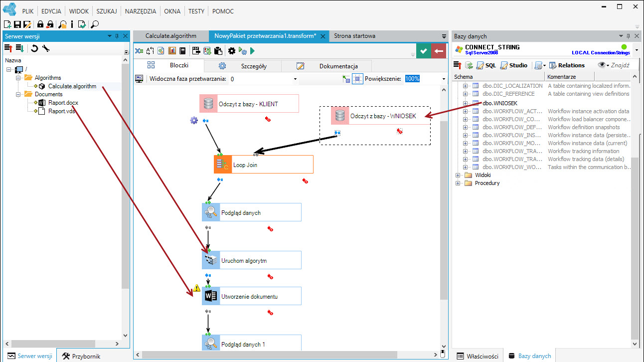Click the red back arrow button
This screenshot has height=362, width=644.
point(439,51)
